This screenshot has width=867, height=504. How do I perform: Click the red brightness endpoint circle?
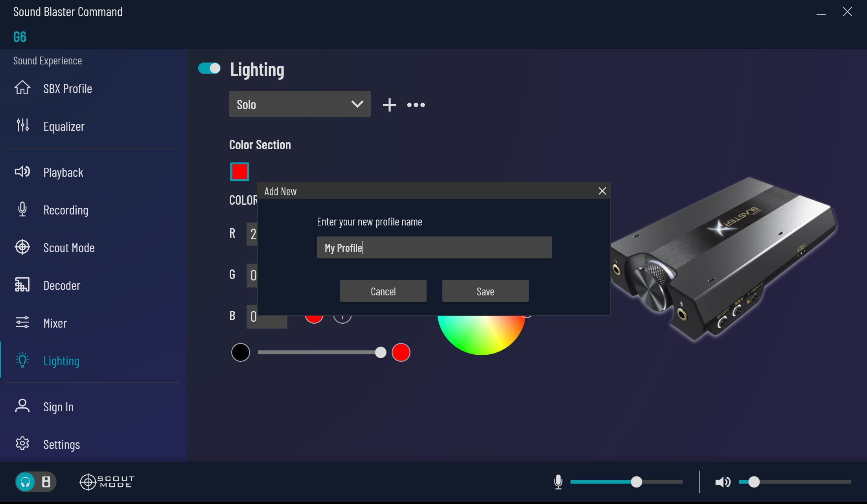[401, 352]
